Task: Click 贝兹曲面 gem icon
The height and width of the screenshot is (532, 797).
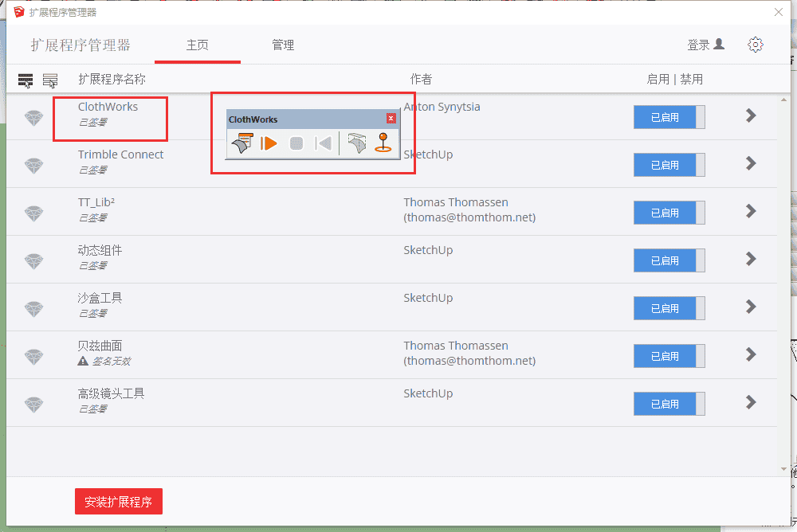Action: [34, 358]
